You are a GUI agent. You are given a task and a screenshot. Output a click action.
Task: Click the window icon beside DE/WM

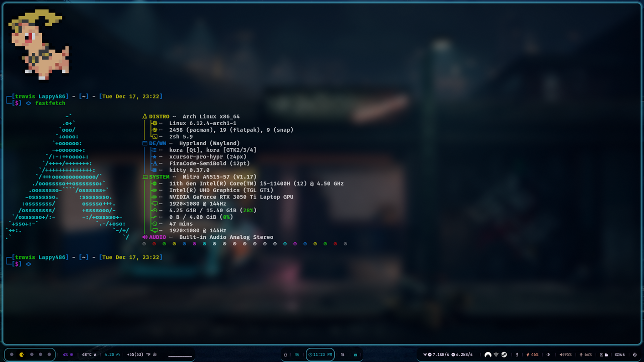click(x=145, y=143)
